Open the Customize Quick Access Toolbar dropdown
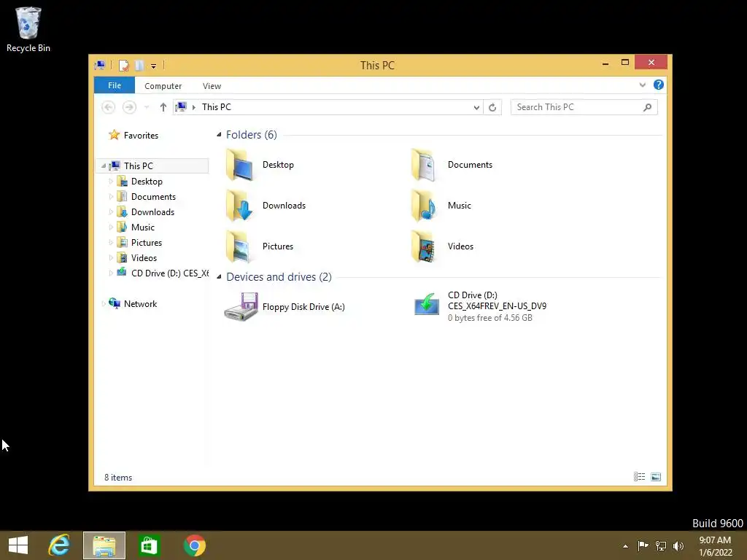The height and width of the screenshot is (560, 747). tap(153, 66)
